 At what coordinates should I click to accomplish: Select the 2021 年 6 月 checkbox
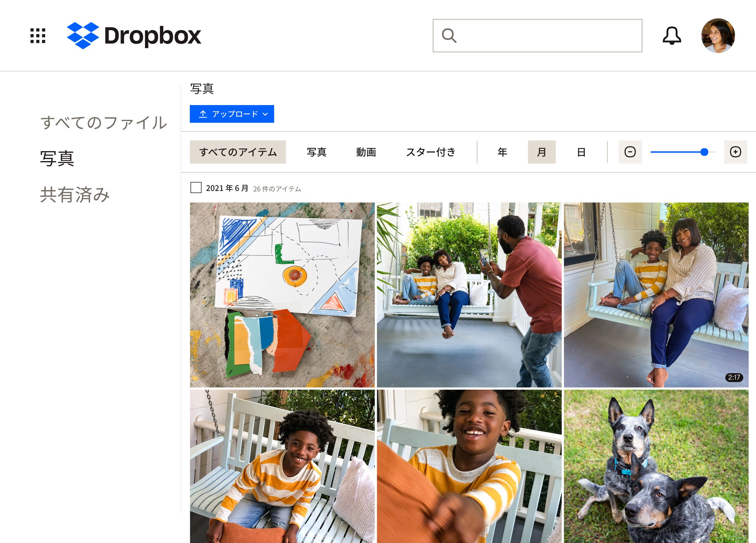196,188
